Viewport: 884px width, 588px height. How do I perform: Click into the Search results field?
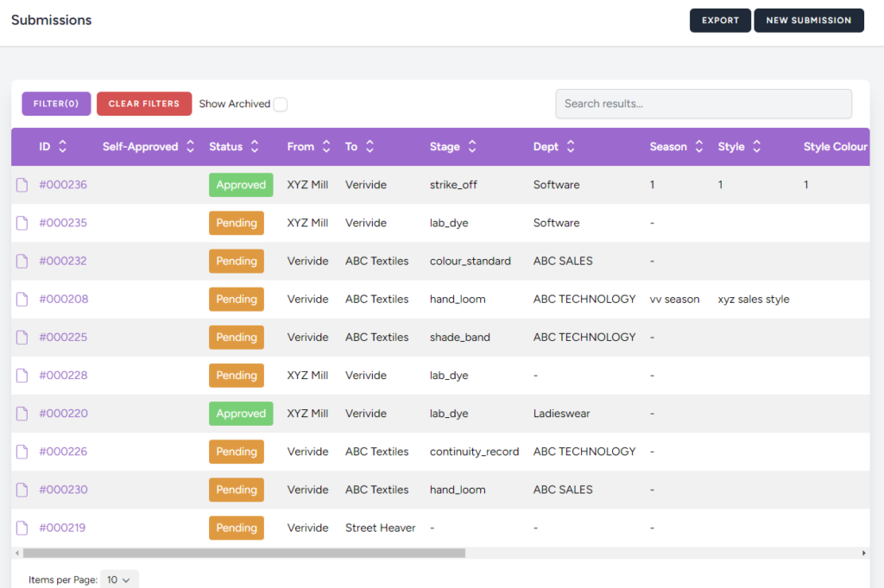tap(703, 104)
